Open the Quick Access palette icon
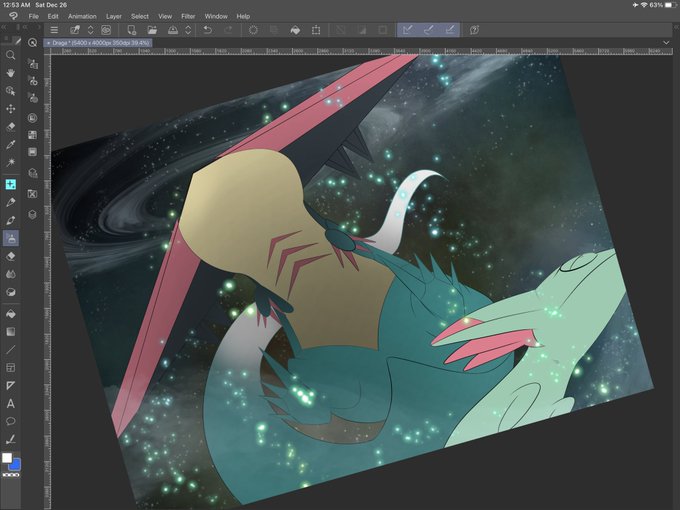680x510 pixels. click(32, 42)
